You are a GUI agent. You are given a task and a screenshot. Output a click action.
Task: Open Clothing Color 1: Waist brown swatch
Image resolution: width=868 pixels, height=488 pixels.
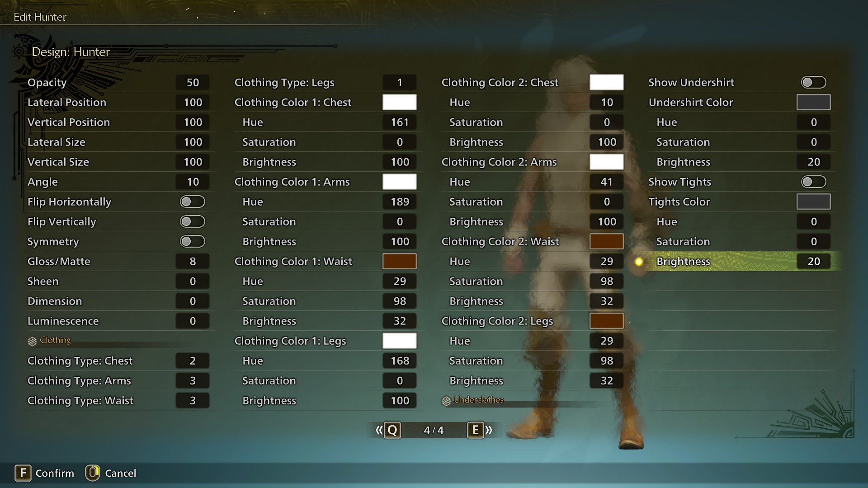pos(400,261)
